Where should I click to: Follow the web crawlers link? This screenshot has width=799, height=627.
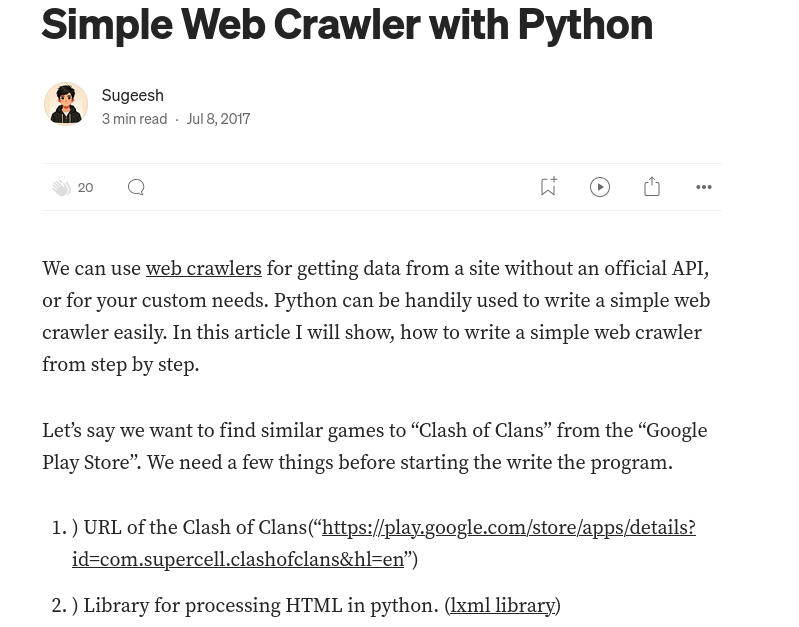click(203, 269)
